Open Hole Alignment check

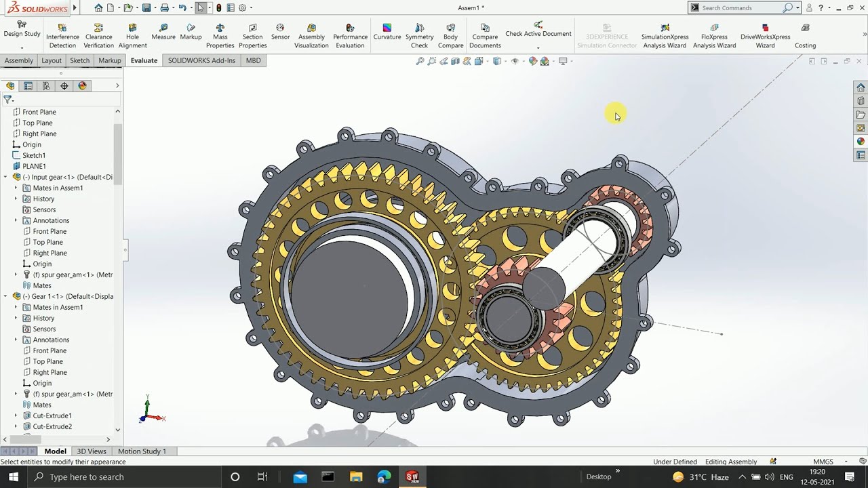click(132, 36)
